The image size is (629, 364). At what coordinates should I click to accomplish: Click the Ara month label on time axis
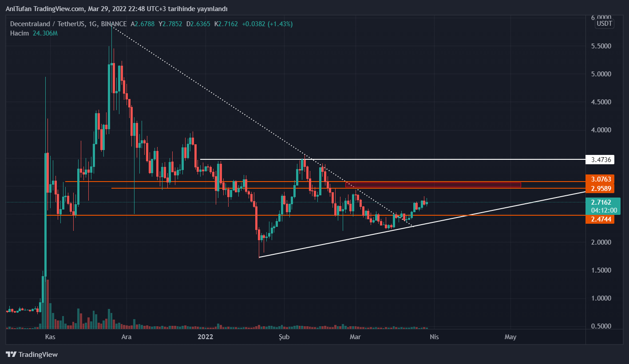tap(127, 337)
